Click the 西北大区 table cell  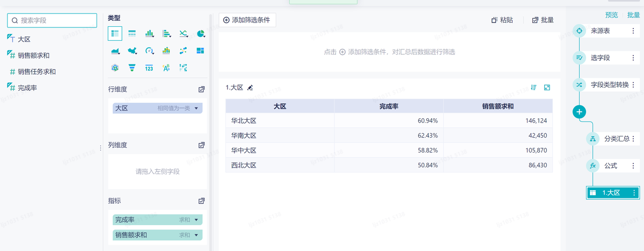[280, 166]
